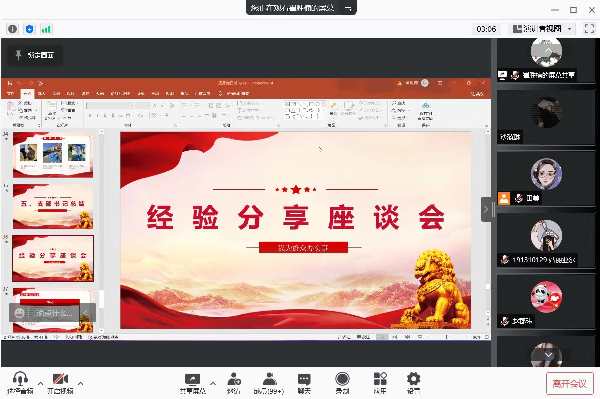The image size is (600, 399).
Task: Enter full screen mode via corner icon
Action: [x=589, y=29]
